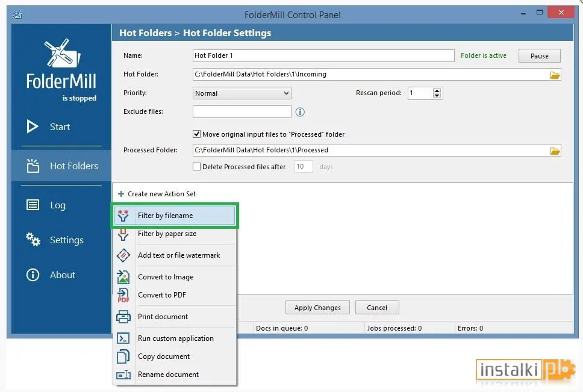Viewport: 583px width, 392px height.
Task: Choose Print document from the menu
Action: [x=175, y=317]
